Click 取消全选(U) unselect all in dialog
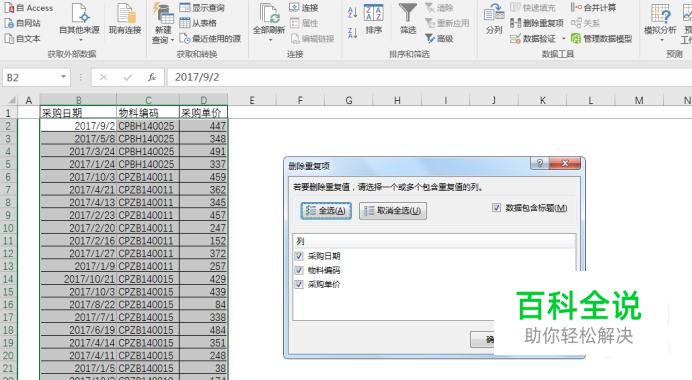 click(x=393, y=211)
